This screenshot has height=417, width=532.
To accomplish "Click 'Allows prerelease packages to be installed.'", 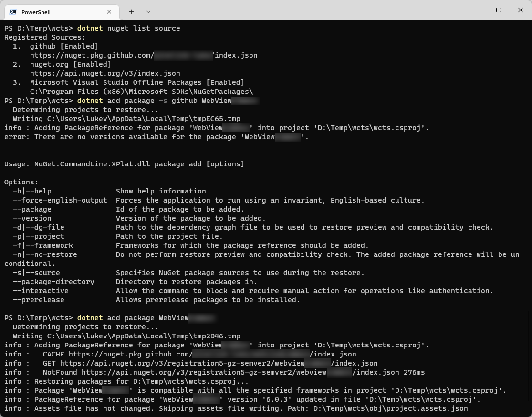I will click(x=208, y=300).
